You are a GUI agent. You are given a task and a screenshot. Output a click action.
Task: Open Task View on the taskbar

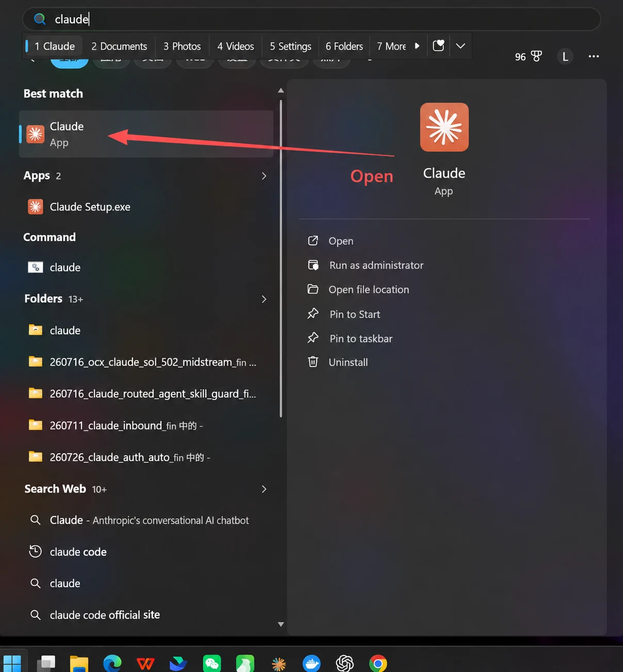click(x=46, y=663)
